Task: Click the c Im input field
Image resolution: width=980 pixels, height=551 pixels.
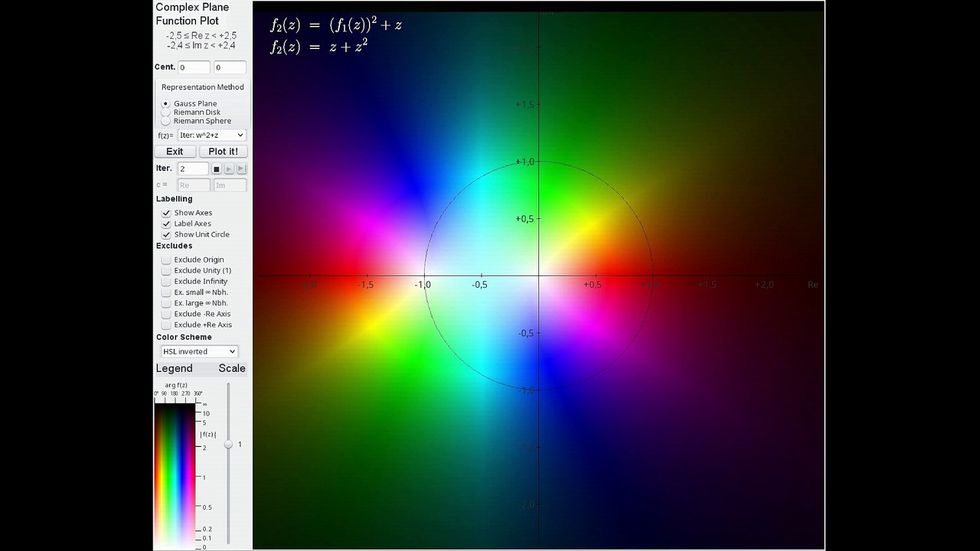Action: click(230, 185)
